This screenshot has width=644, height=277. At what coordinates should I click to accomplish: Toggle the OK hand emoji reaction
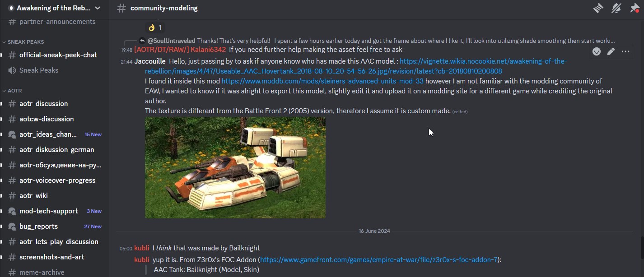pyautogui.click(x=155, y=28)
